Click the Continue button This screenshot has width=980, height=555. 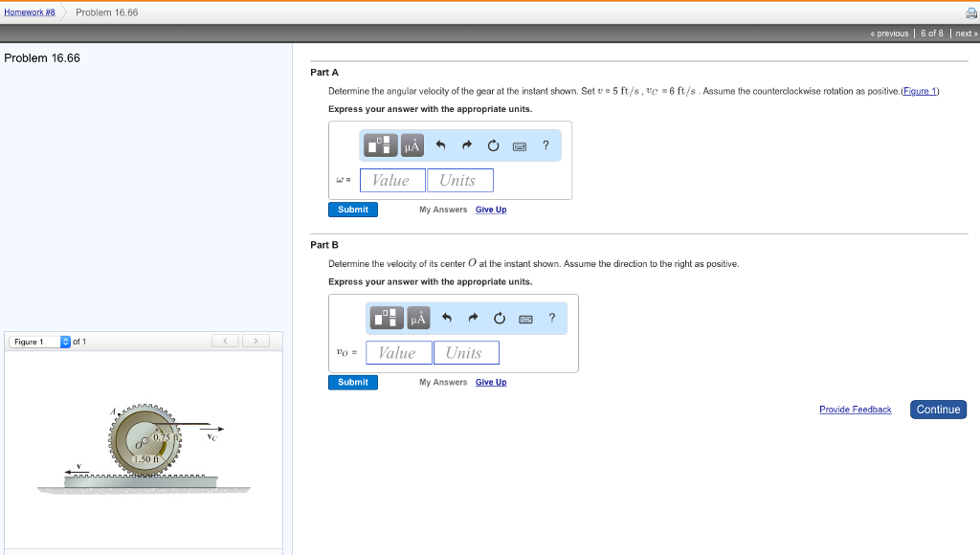[x=938, y=410]
